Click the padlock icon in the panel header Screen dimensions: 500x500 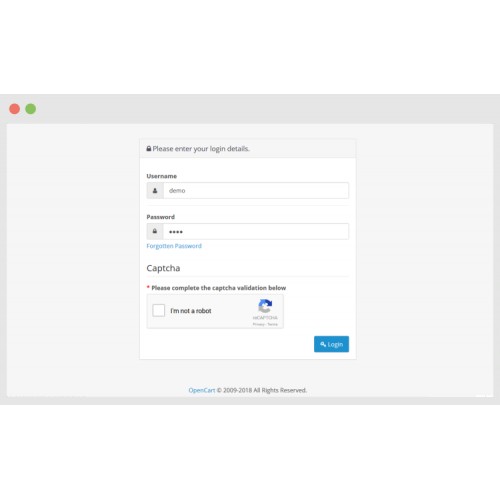[x=149, y=149]
